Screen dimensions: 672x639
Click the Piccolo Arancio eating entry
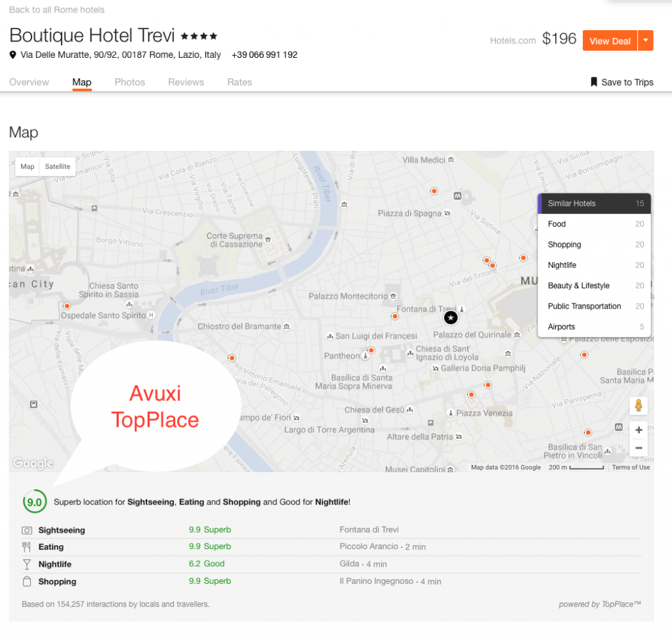pyautogui.click(x=383, y=546)
